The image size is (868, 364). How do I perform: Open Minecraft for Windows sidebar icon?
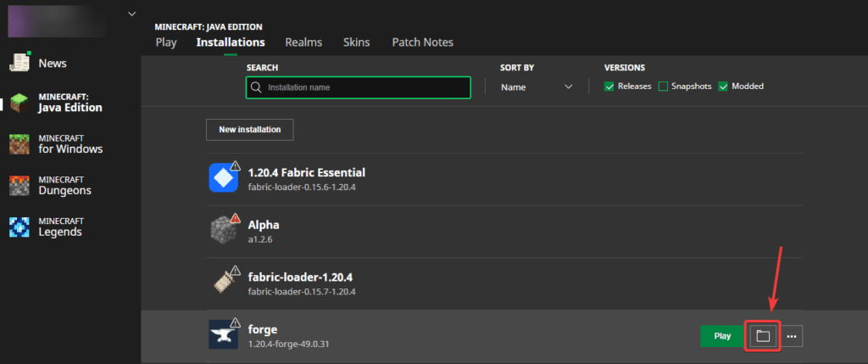click(19, 143)
